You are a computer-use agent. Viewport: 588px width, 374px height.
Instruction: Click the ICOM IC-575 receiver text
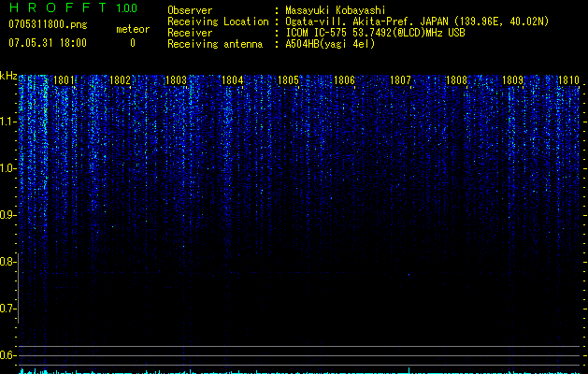pyautogui.click(x=375, y=33)
